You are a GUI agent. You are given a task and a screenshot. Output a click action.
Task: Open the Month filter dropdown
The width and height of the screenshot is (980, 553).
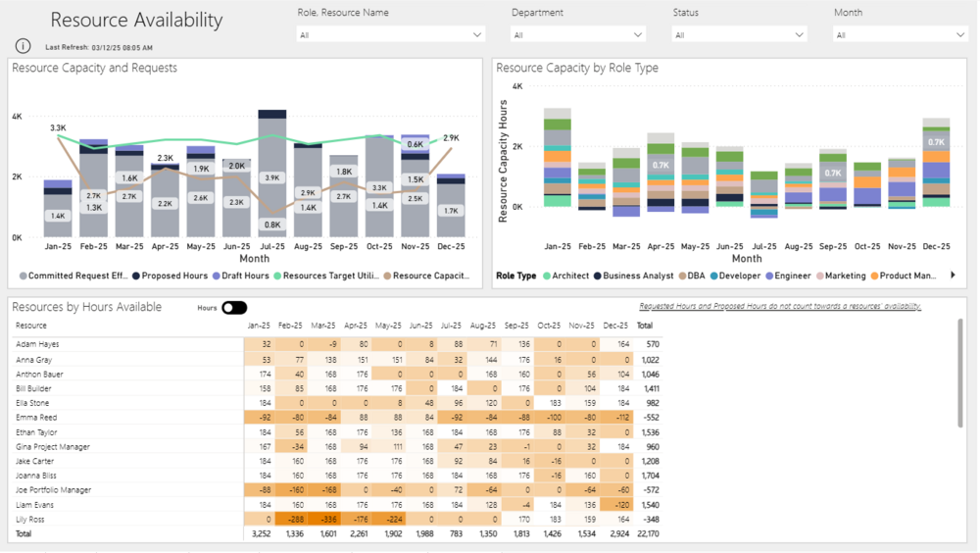901,34
